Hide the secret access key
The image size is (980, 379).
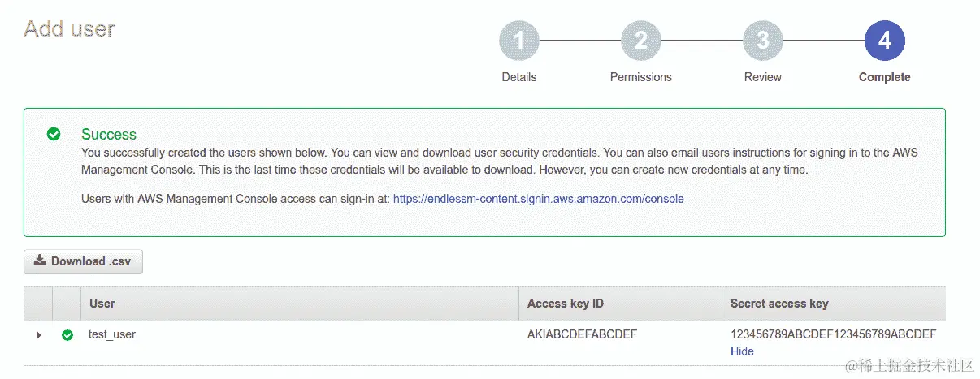[742, 351]
